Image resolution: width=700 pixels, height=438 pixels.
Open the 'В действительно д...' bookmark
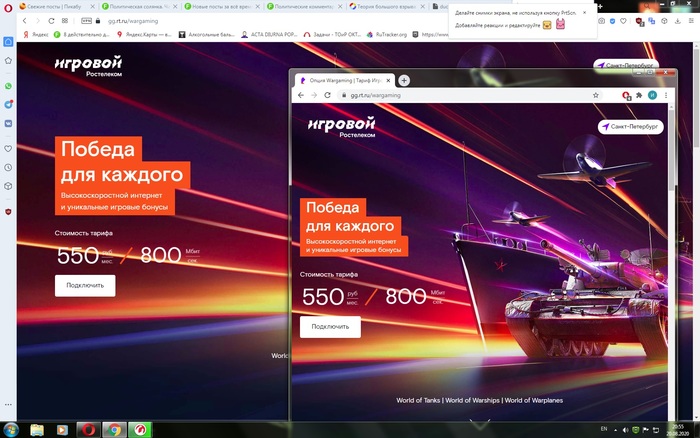[81, 34]
